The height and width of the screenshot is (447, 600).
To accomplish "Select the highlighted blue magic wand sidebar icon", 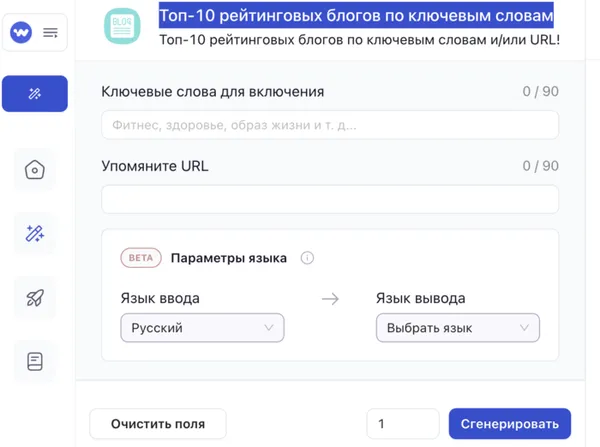I will point(35,94).
